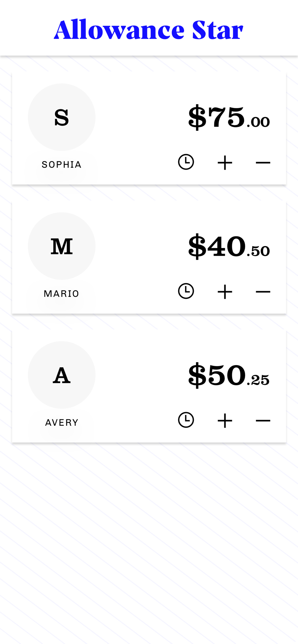Open Avery's transaction history clock icon
The height and width of the screenshot is (644, 298).
pos(186,420)
